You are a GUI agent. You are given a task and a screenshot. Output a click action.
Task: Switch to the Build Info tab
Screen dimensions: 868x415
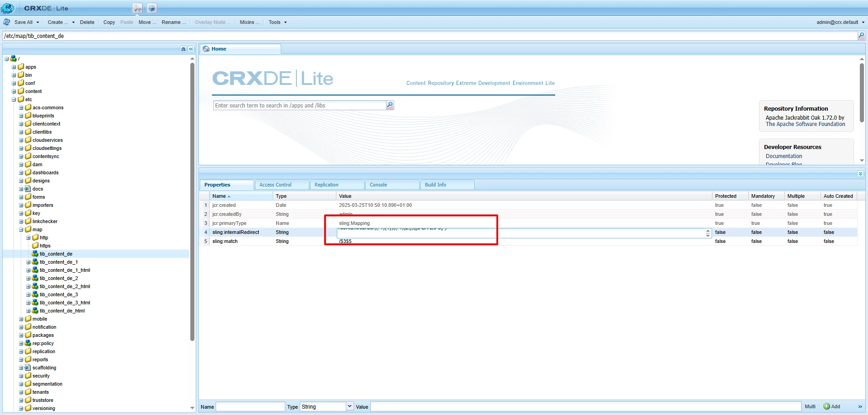(x=448, y=185)
